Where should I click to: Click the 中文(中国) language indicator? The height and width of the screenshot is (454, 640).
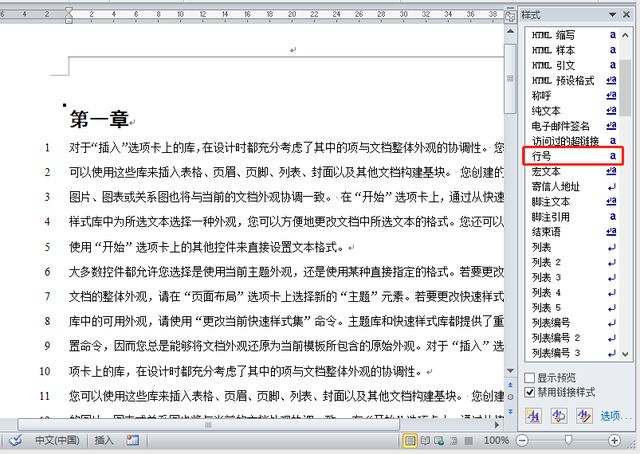pyautogui.click(x=57, y=440)
